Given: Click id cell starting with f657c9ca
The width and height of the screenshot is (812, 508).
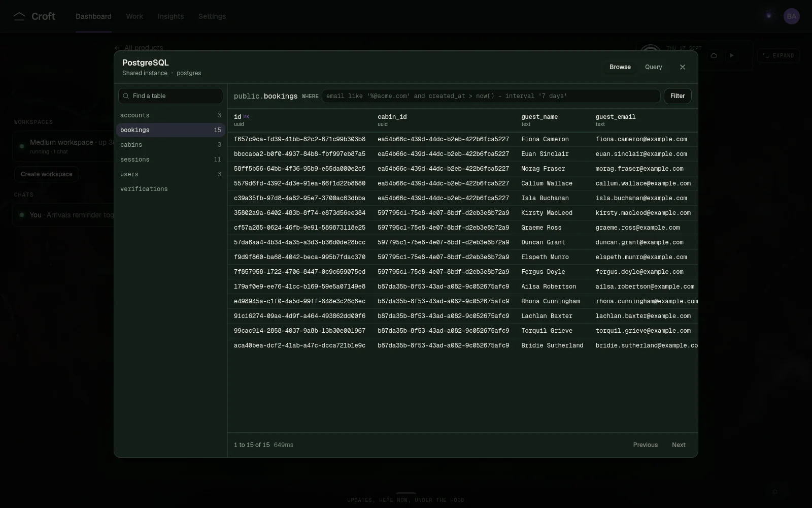Looking at the screenshot, I should point(299,139).
